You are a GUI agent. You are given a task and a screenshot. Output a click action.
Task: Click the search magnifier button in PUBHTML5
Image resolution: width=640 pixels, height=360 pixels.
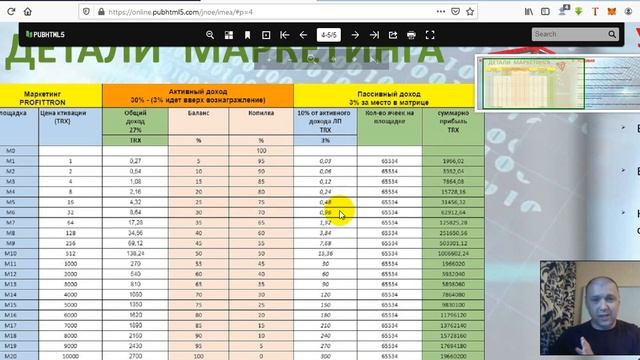[612, 34]
